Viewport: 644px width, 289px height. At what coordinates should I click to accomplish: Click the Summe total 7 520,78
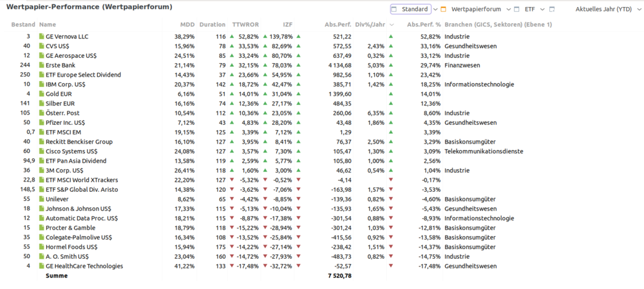(x=339, y=276)
